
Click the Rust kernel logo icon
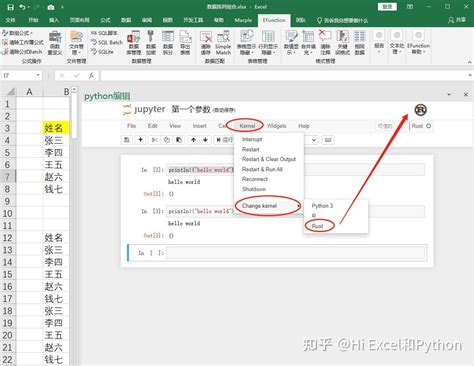pyautogui.click(x=421, y=110)
